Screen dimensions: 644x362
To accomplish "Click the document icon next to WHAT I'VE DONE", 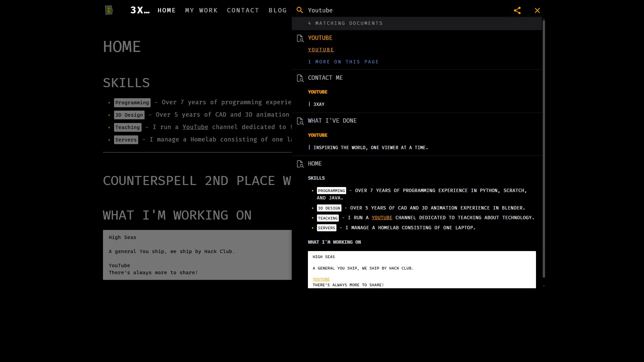I will (300, 121).
